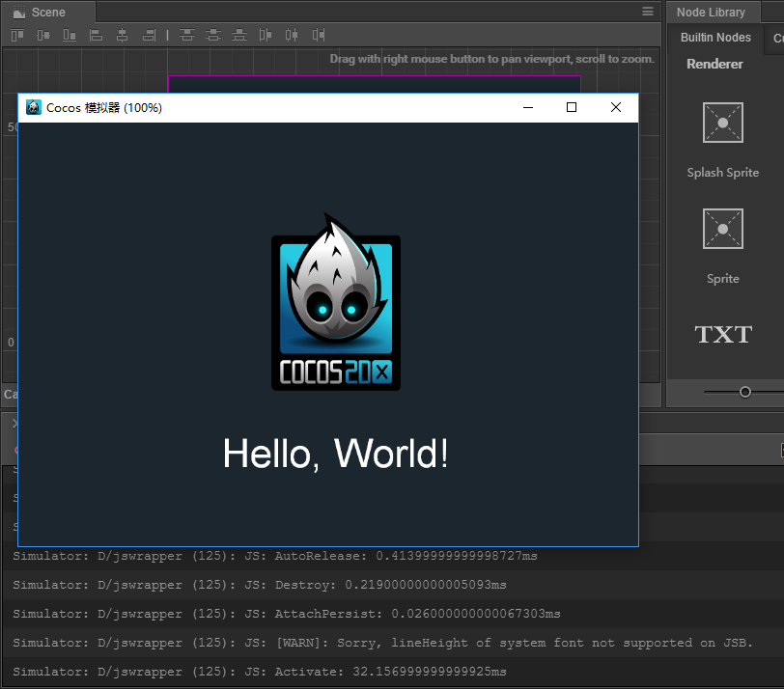Click the Splash Sprite label
The image size is (784, 689).
tap(722, 173)
